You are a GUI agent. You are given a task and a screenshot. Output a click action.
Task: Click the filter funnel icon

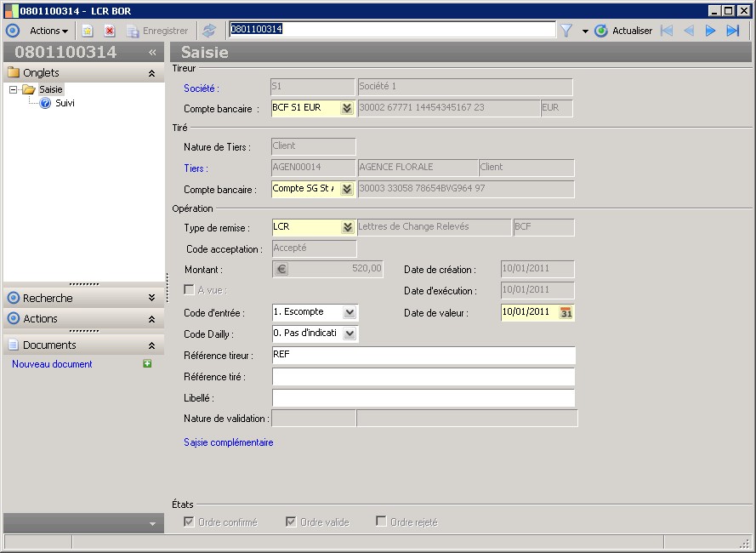[566, 31]
